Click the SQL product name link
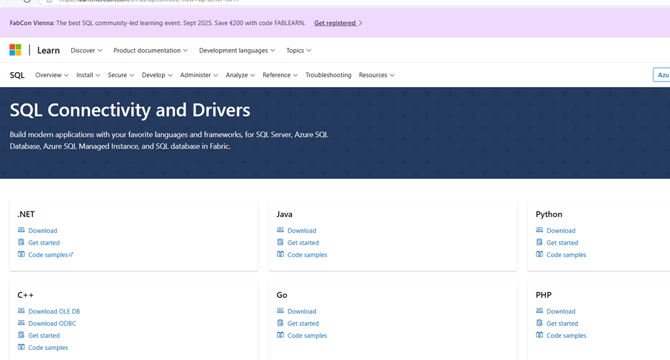The image size is (670, 360). click(17, 75)
